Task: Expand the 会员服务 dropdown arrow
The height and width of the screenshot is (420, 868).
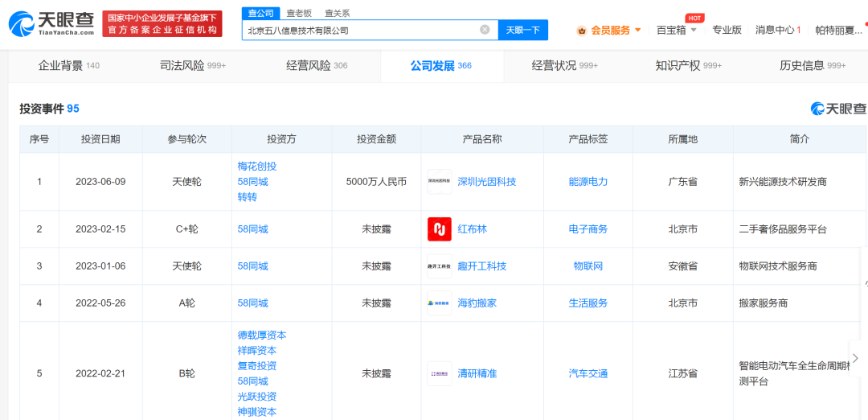Action: coord(638,31)
